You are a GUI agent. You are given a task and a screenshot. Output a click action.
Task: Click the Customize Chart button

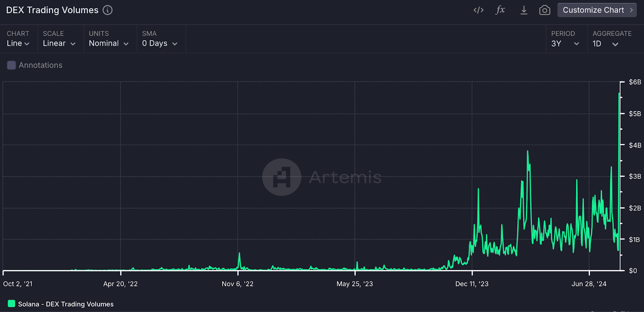597,10
